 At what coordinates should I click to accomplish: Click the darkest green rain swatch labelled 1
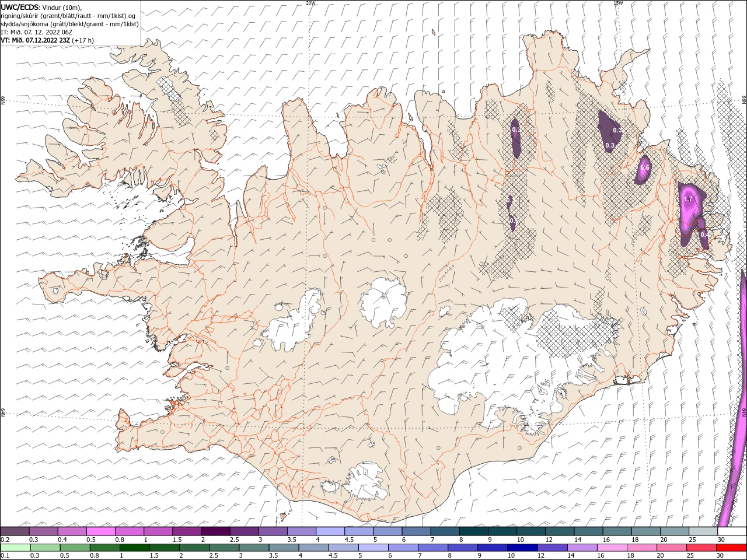134,548
